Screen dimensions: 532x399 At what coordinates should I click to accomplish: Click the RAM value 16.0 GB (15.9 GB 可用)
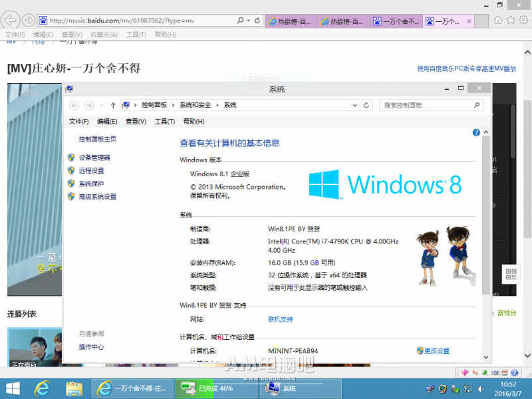[302, 263]
